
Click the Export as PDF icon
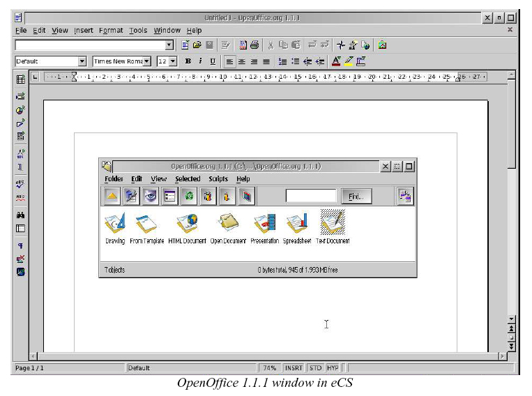(x=243, y=45)
